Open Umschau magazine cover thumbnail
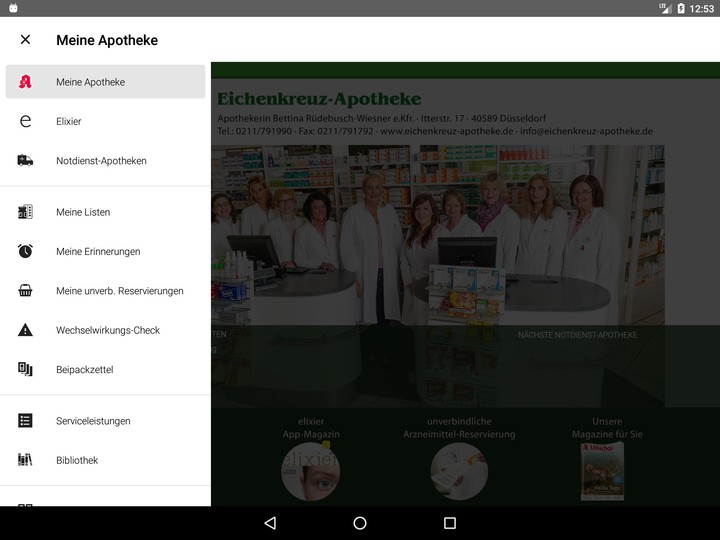 click(602, 471)
